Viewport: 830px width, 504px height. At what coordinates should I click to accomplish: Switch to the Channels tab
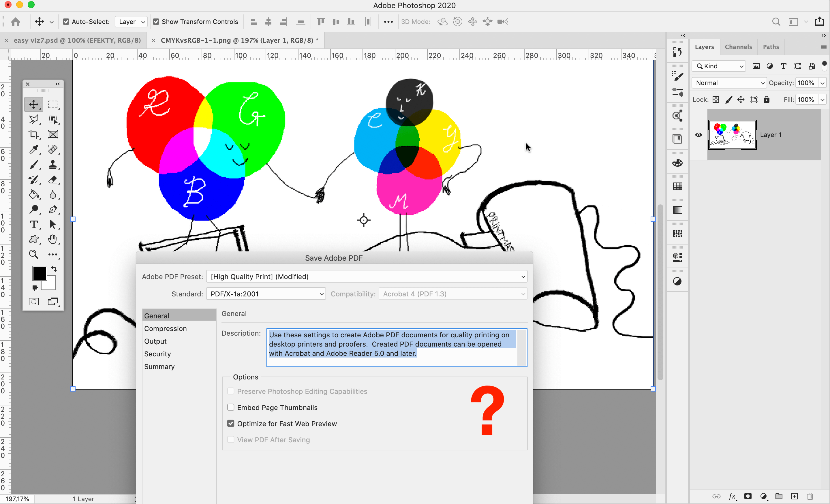(738, 47)
